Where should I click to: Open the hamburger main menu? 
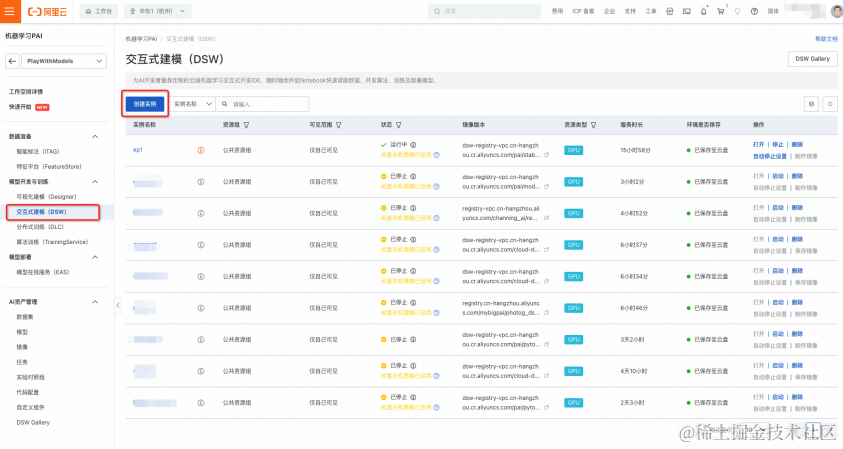pos(10,11)
